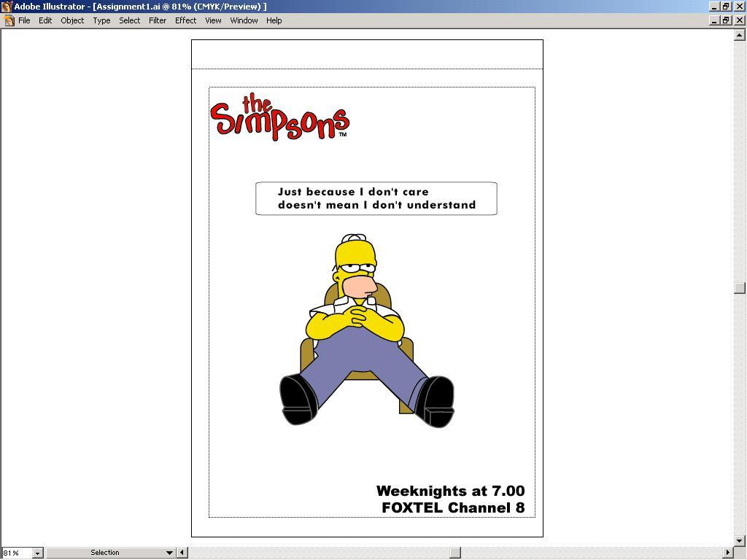Screen dimensions: 747x560
Task: Click the vertical scrollbar up arrow
Action: coord(740,35)
